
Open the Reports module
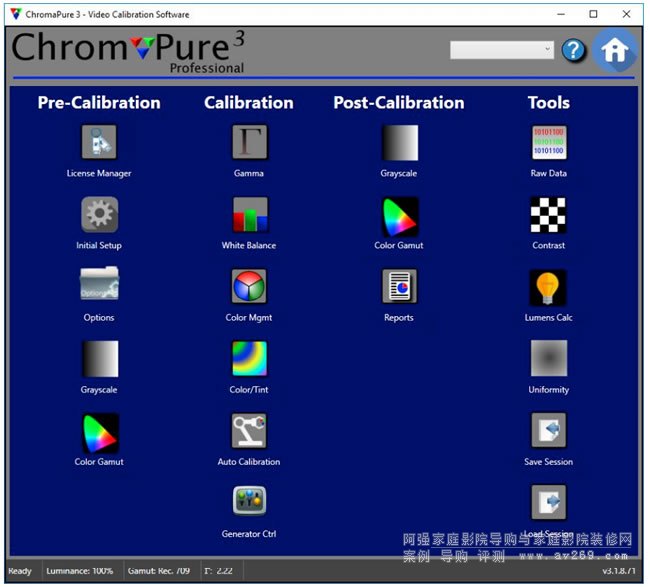click(399, 287)
